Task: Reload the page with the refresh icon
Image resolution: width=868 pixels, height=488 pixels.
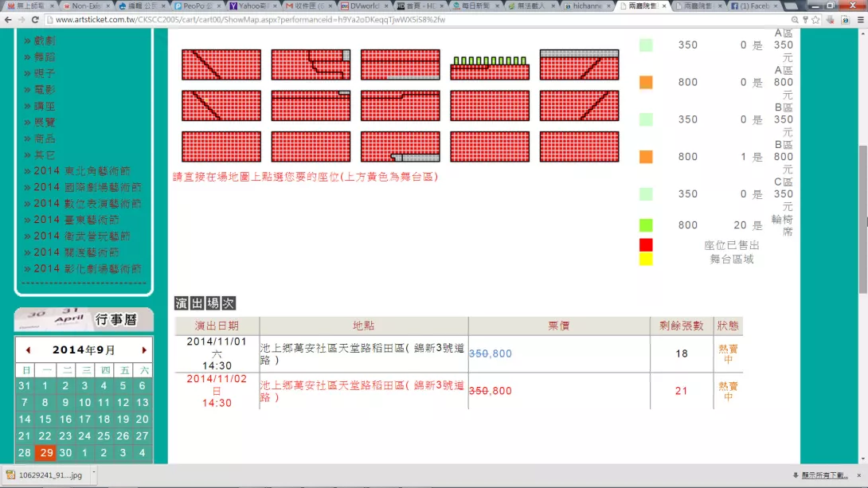Action: coord(35,19)
